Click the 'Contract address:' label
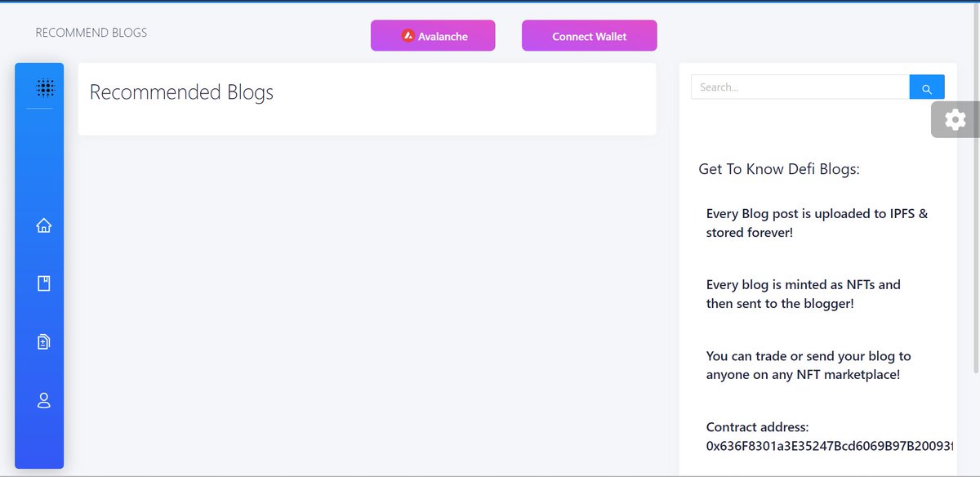This screenshot has height=477, width=980. pyautogui.click(x=757, y=427)
